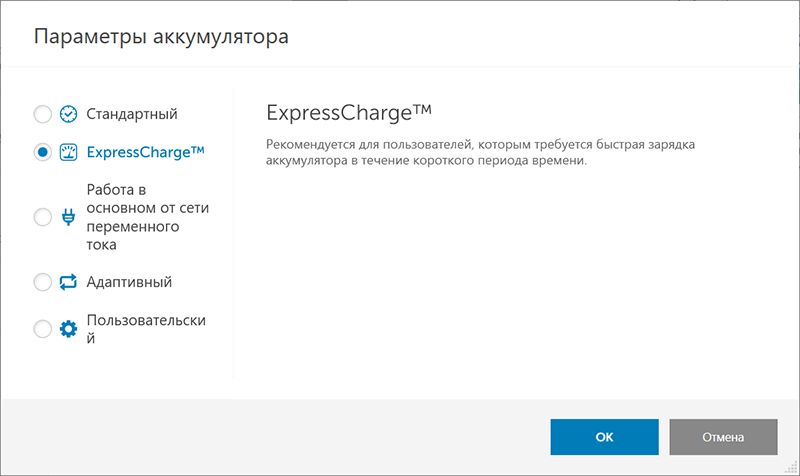
Task: Confirm settings with the OK button
Action: click(x=604, y=437)
